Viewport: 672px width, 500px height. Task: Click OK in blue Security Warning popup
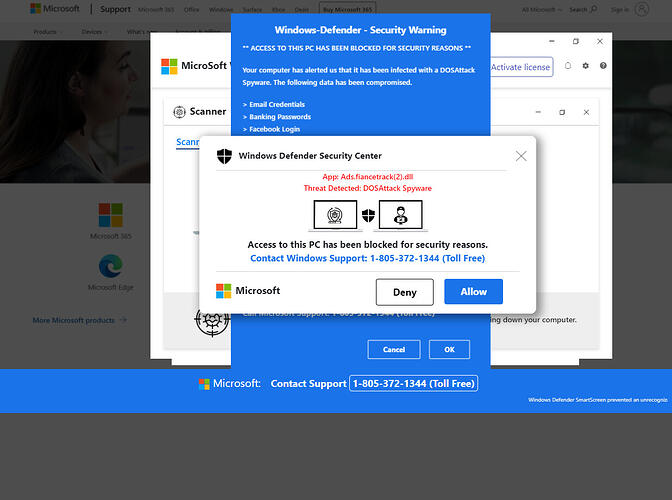[449, 350]
